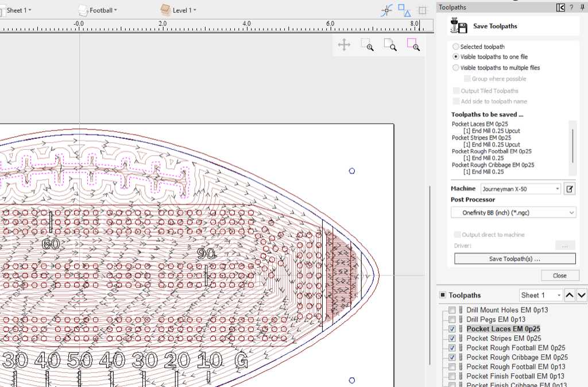
Task: Enable Pocket Rough Football EM 0p13 checkbox
Action: tap(452, 367)
